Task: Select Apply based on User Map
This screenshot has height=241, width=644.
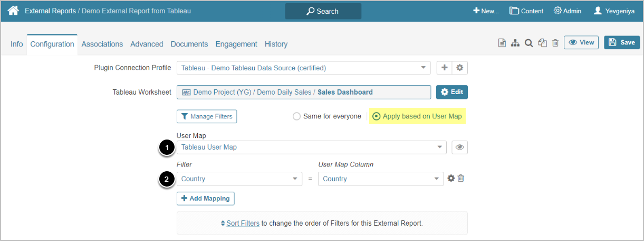Action: coord(376,116)
